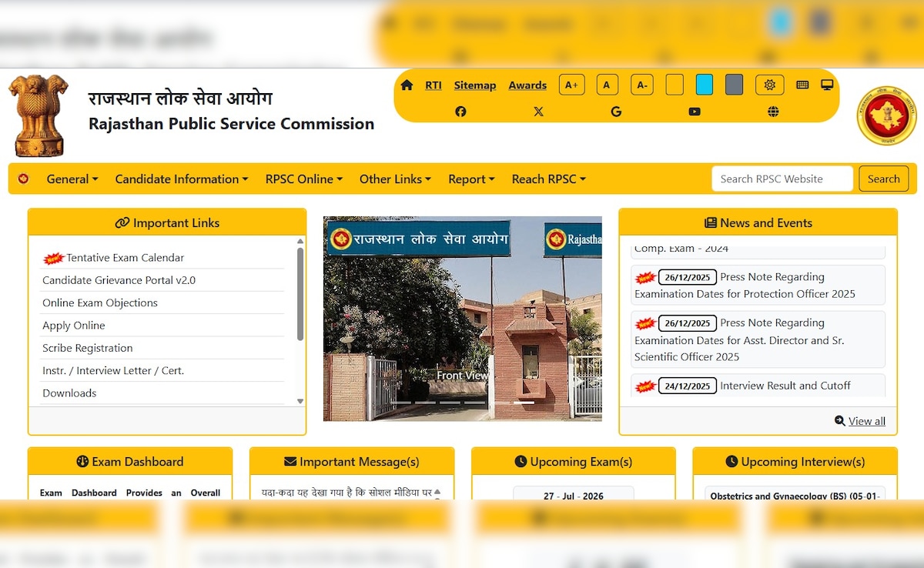Open the X (Twitter) social icon
The image size is (924, 568).
point(538,112)
